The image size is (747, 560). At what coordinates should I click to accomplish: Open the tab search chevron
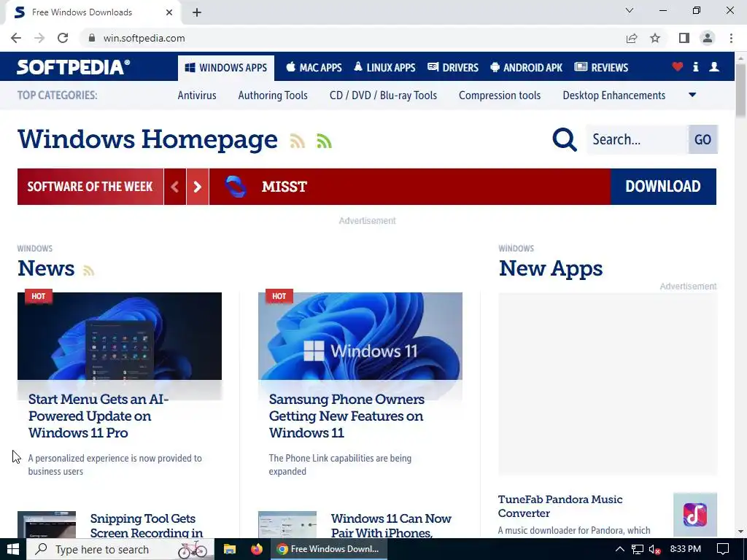[x=630, y=10]
